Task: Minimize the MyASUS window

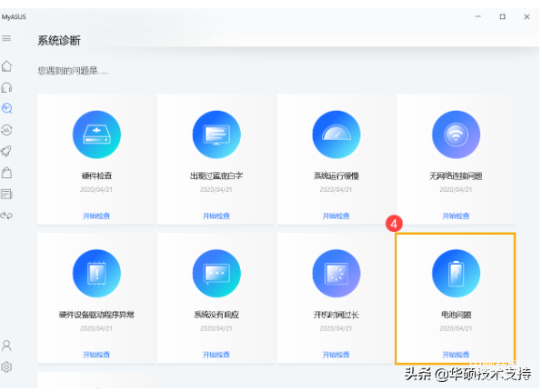Action: (x=478, y=16)
